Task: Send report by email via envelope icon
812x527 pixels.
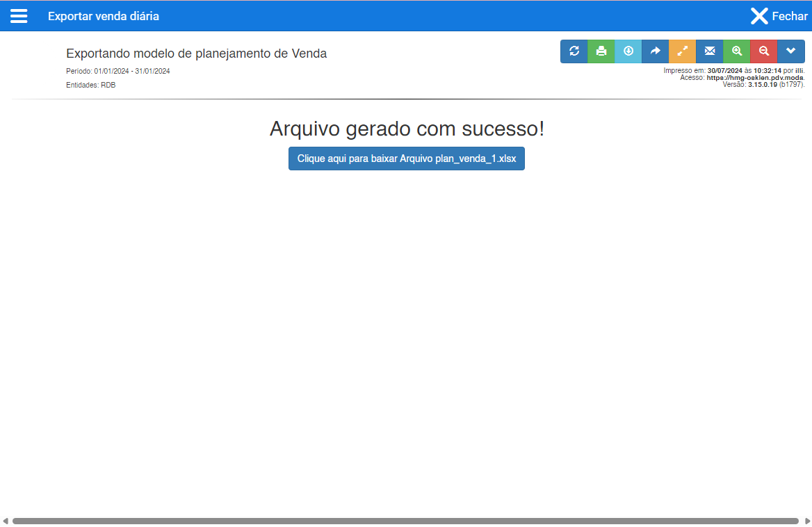Action: (709, 51)
